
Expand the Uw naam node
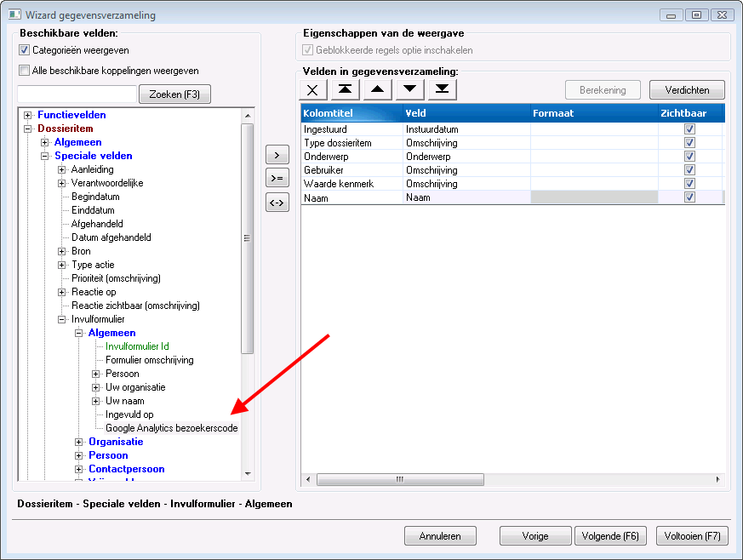pos(95,402)
